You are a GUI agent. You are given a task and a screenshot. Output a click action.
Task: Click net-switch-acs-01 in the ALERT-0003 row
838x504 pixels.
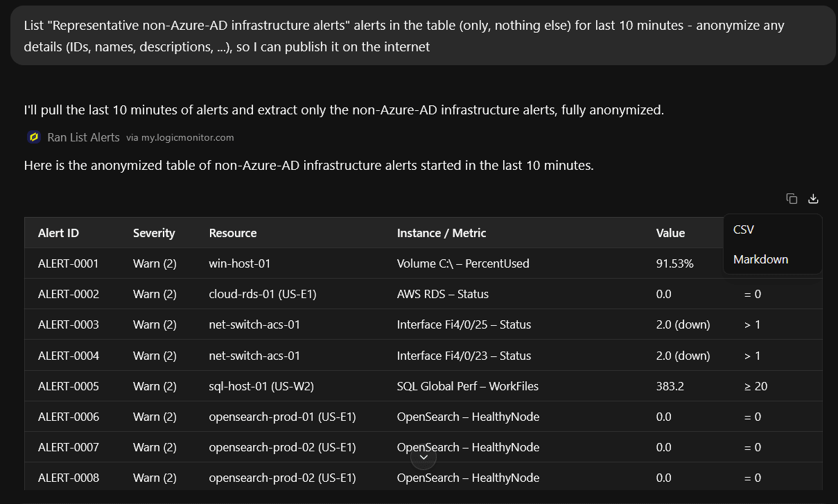[254, 324]
